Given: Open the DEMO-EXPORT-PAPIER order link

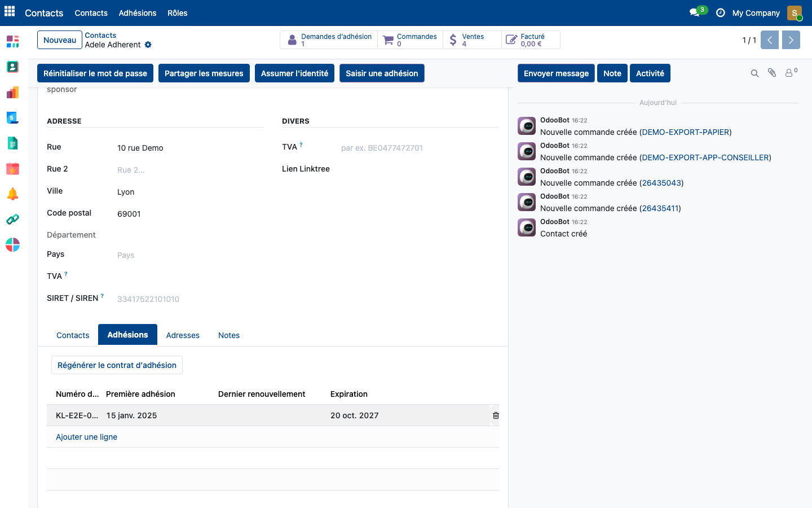Looking at the screenshot, I should tap(686, 132).
